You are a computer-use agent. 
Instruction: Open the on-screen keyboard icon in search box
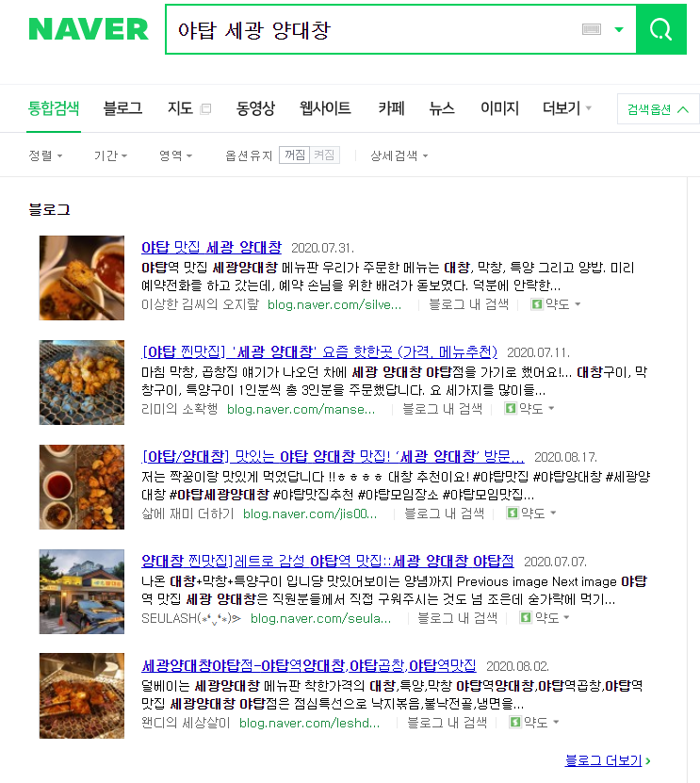592,29
